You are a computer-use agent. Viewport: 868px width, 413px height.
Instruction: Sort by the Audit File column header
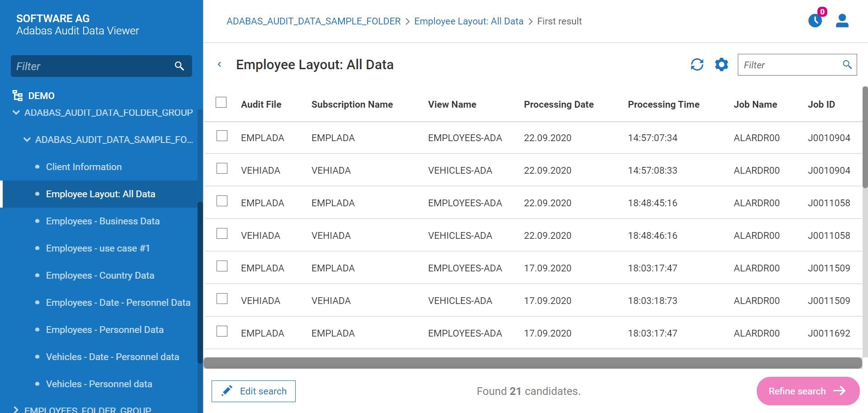coord(261,104)
